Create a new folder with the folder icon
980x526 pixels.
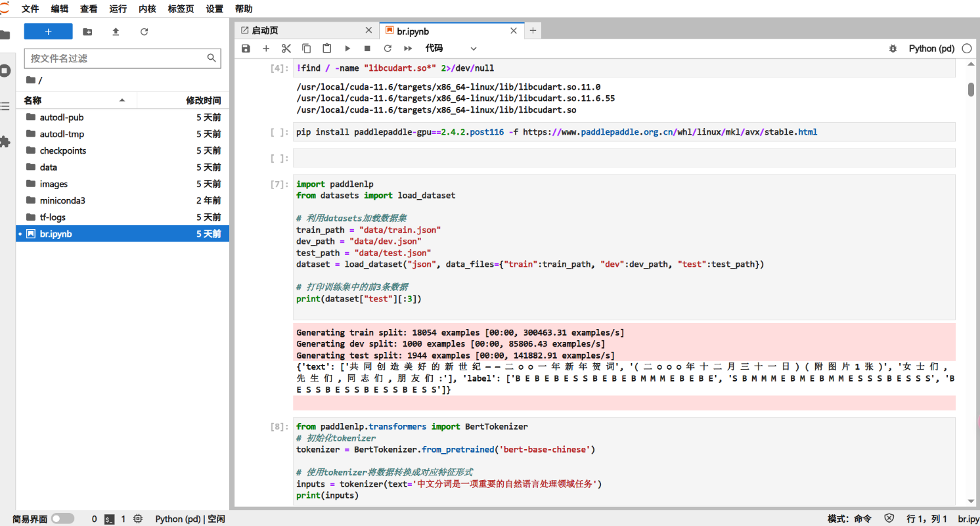[x=87, y=32]
